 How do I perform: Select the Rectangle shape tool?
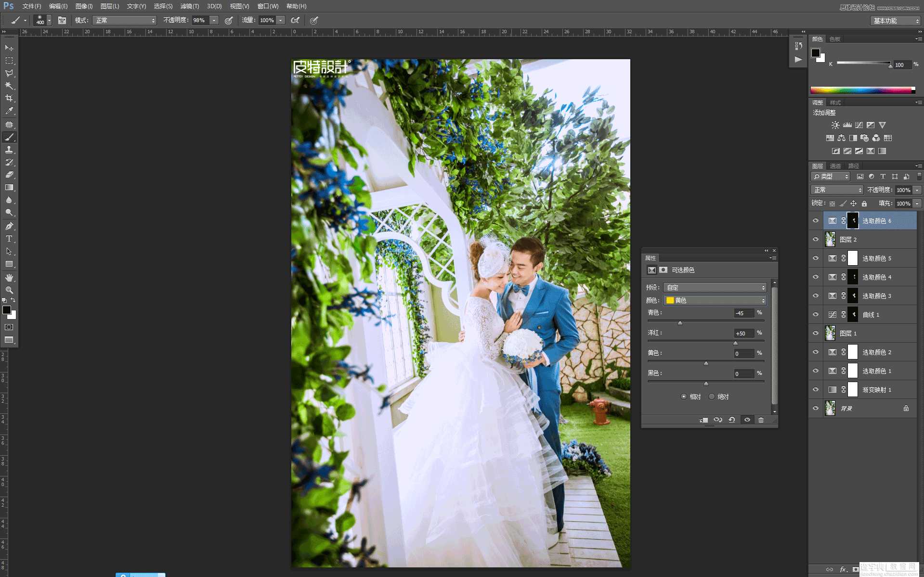[x=9, y=264]
